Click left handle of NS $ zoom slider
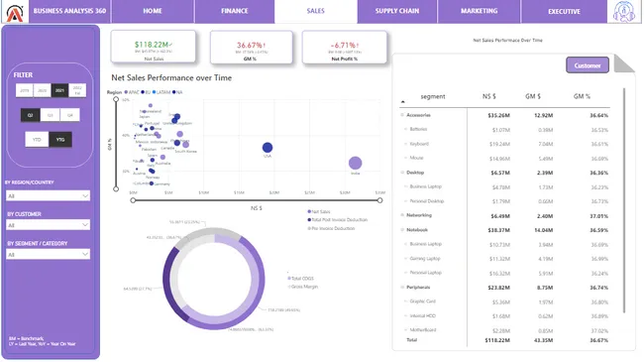This screenshot has width=644, height=362. [x=133, y=200]
